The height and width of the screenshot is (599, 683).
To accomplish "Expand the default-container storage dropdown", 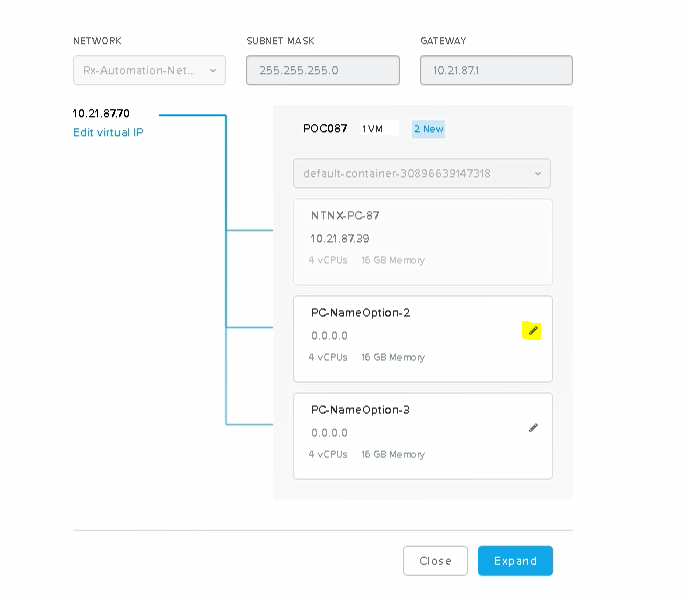I will [421, 173].
